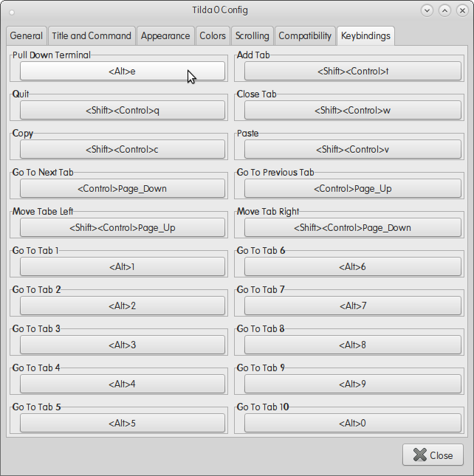Maximize the Tilda Config window
The height and width of the screenshot is (476, 474).
(x=444, y=10)
